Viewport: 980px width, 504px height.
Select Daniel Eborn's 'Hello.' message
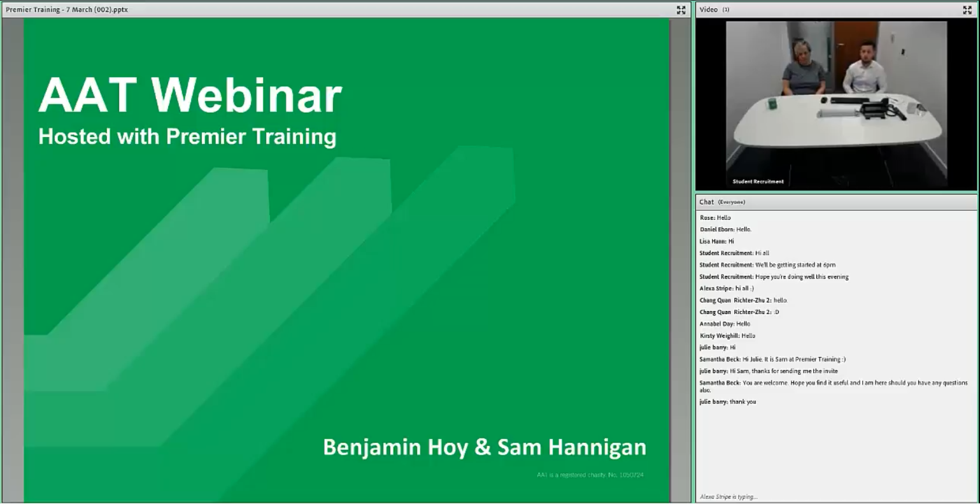click(725, 229)
